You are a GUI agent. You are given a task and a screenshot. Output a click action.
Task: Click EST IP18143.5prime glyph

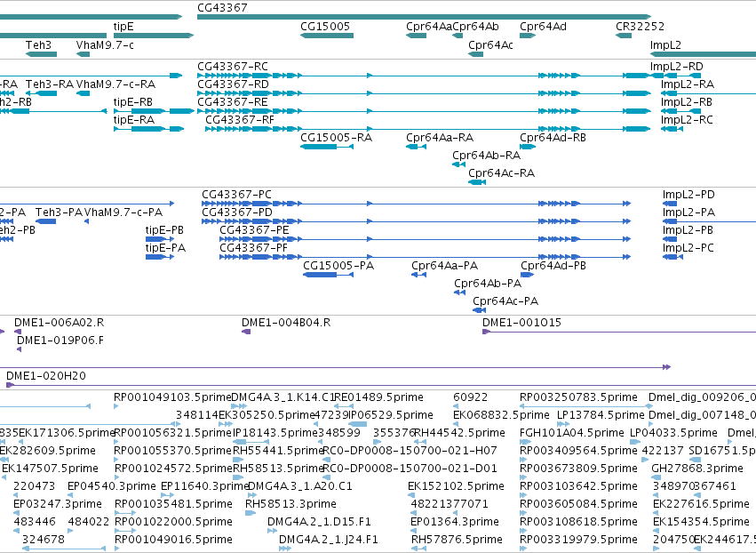pos(251,442)
